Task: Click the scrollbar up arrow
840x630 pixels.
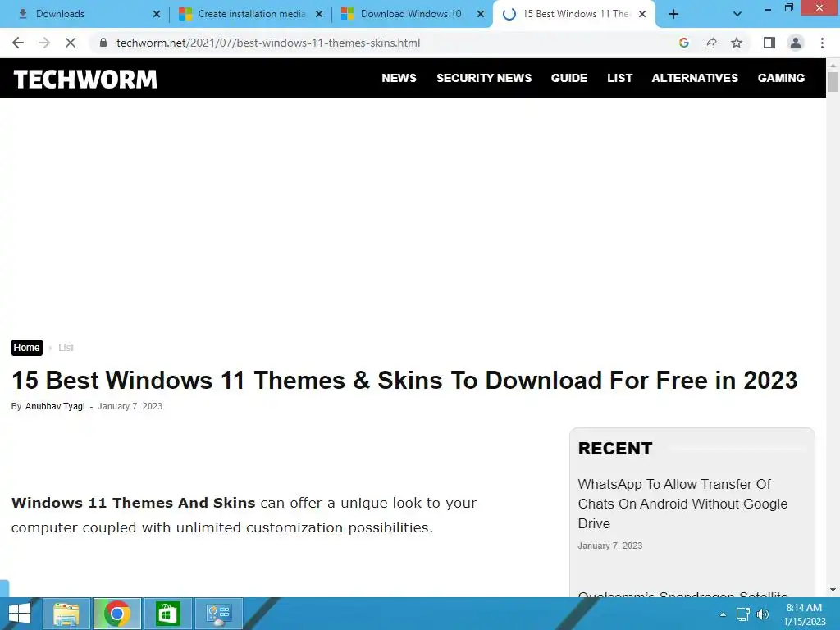Action: click(833, 64)
